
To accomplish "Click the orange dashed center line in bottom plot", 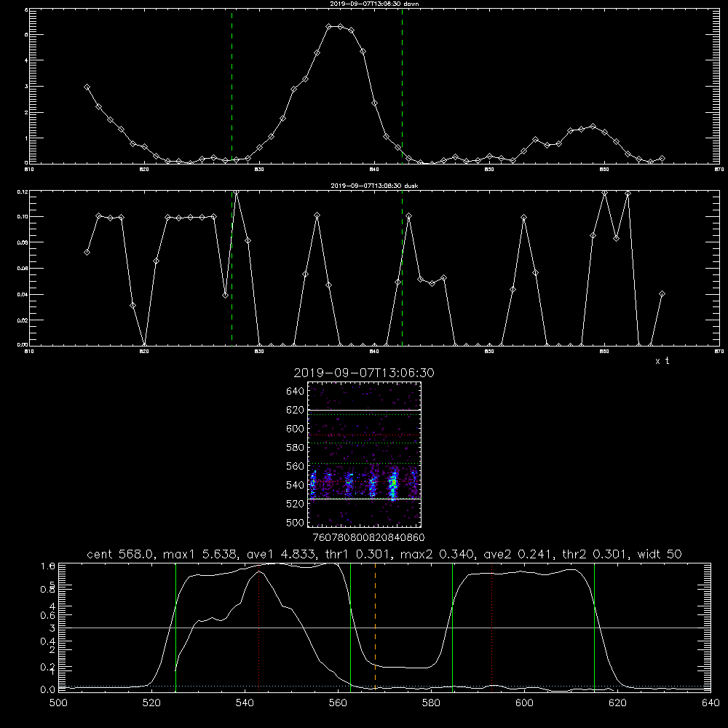I will pos(375,627).
